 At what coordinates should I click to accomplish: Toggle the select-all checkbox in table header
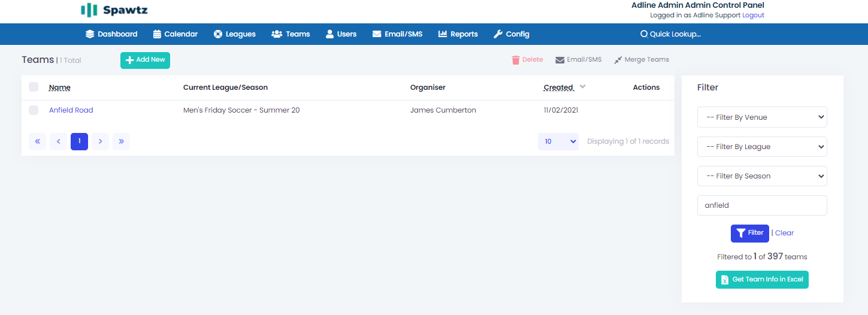pos(34,87)
